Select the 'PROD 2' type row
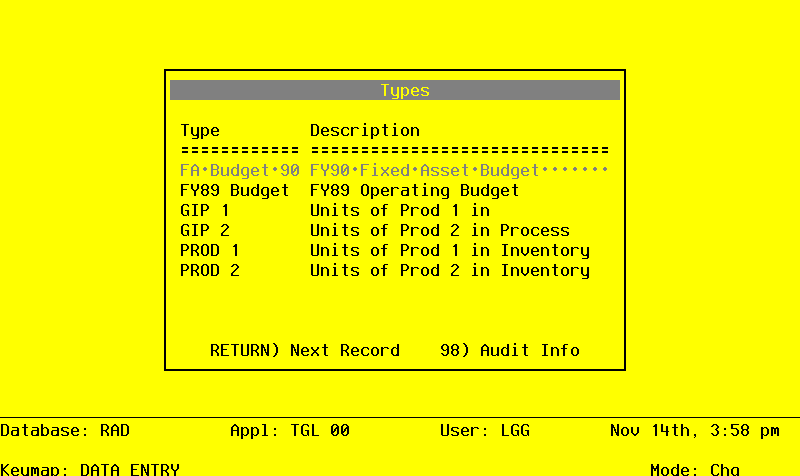The height and width of the screenshot is (476, 800). (210, 270)
